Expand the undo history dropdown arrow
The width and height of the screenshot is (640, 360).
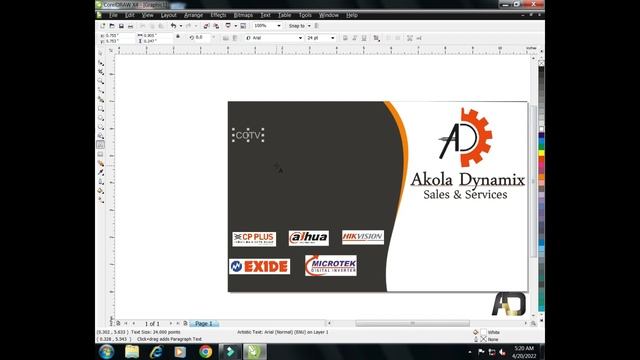pyautogui.click(x=181, y=26)
